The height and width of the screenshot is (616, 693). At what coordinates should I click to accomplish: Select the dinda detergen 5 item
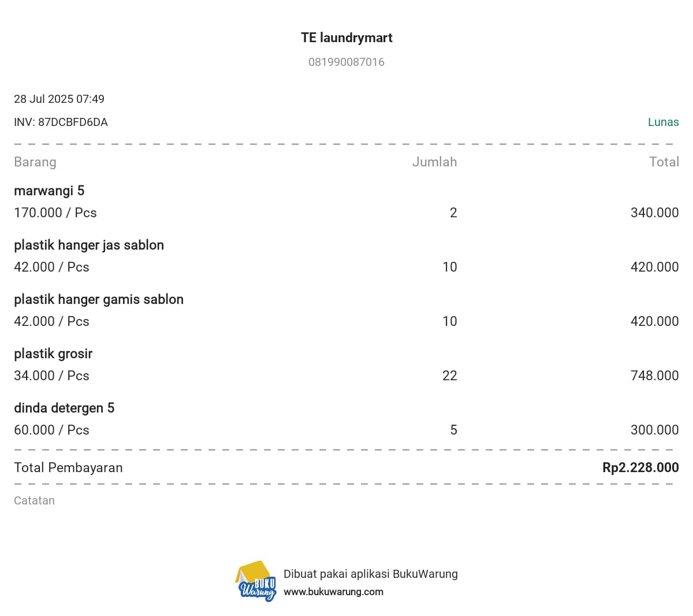pyautogui.click(x=64, y=408)
